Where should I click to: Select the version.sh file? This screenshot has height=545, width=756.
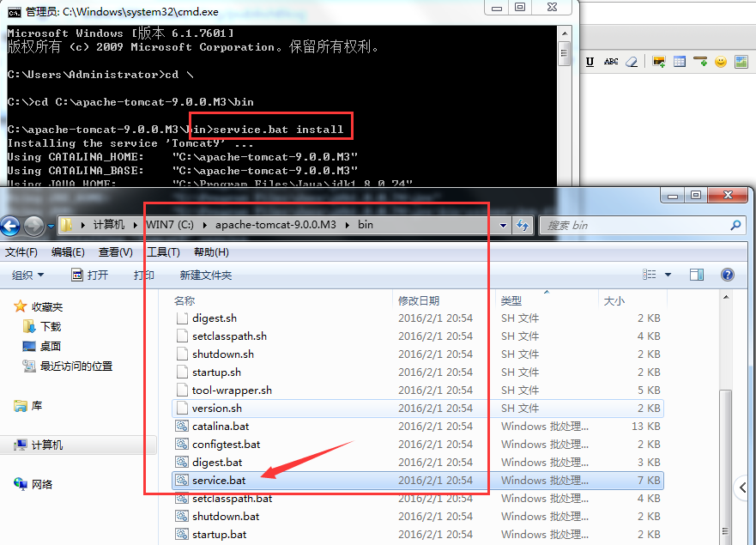tap(418, 408)
